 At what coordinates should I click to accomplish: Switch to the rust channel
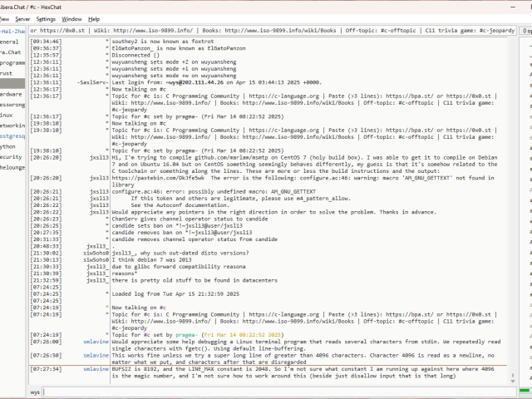[x=7, y=73]
